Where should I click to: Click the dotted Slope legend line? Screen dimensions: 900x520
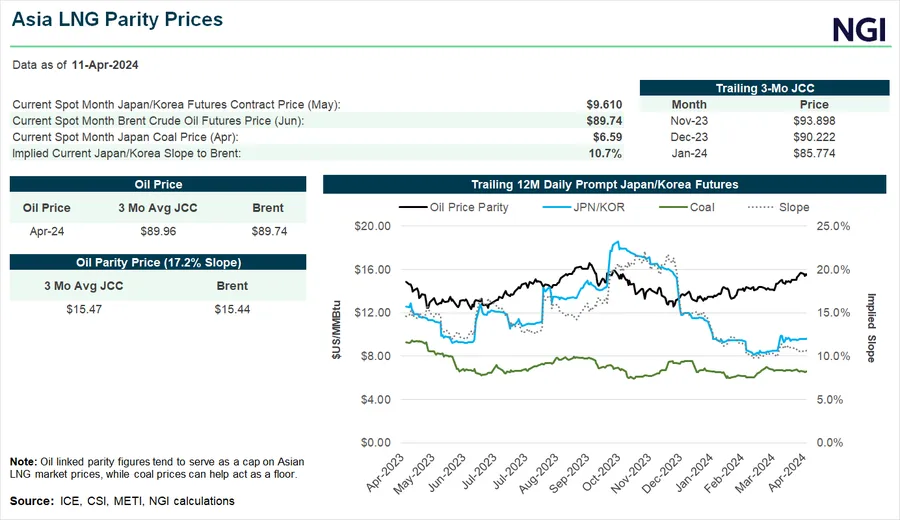(764, 207)
